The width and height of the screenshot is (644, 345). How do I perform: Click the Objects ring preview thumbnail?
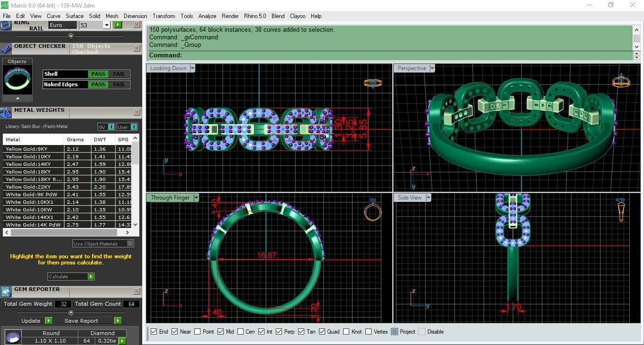[18, 80]
